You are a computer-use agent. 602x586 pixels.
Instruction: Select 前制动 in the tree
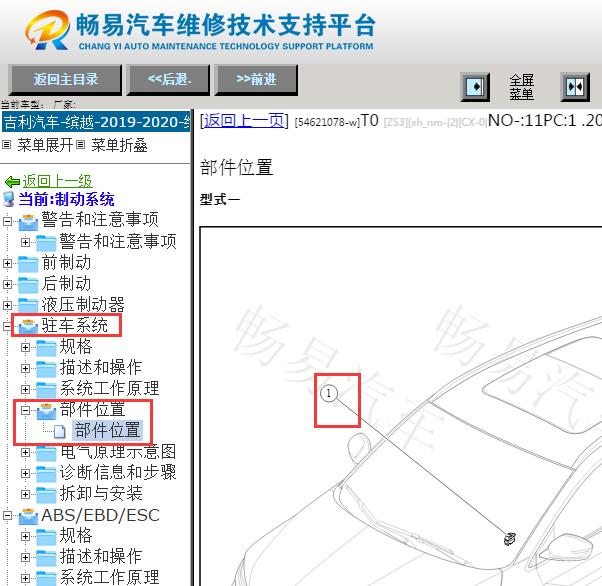click(x=66, y=263)
